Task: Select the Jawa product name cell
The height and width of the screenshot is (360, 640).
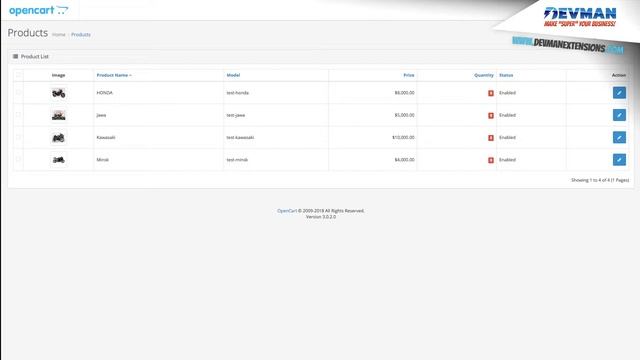Action: point(158,115)
